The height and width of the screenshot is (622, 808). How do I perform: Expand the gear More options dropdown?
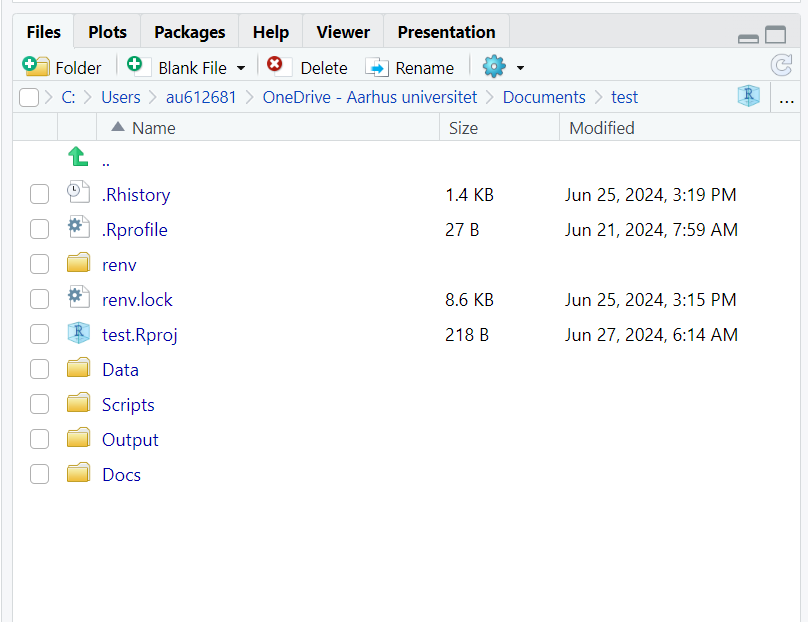(520, 68)
